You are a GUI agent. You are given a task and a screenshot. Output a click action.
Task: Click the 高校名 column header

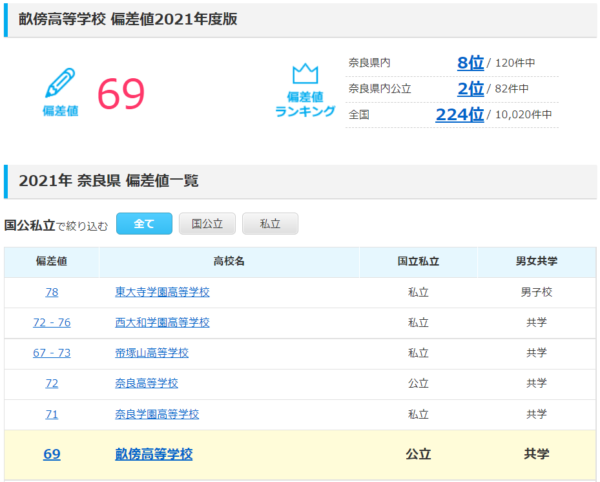pos(229,261)
